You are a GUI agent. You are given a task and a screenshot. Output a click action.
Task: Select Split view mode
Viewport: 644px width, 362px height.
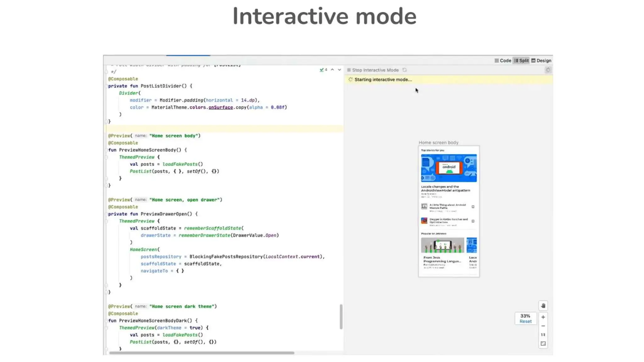coord(521,61)
